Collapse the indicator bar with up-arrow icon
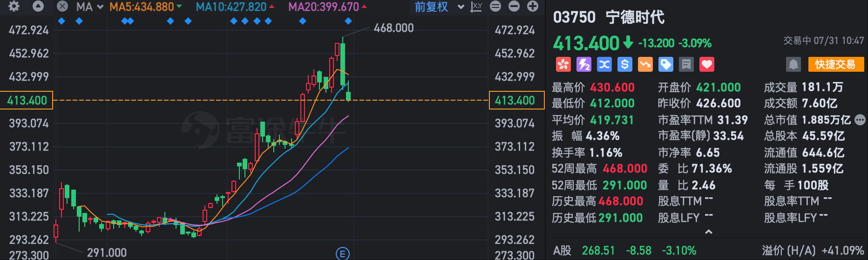Viewport: 868px width, 260px height. pos(38,6)
